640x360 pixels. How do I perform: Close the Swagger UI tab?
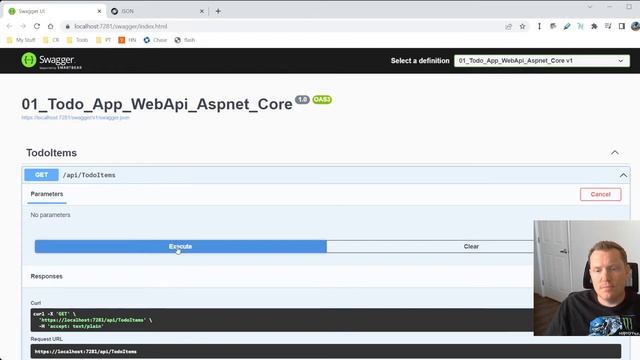pyautogui.click(x=99, y=11)
